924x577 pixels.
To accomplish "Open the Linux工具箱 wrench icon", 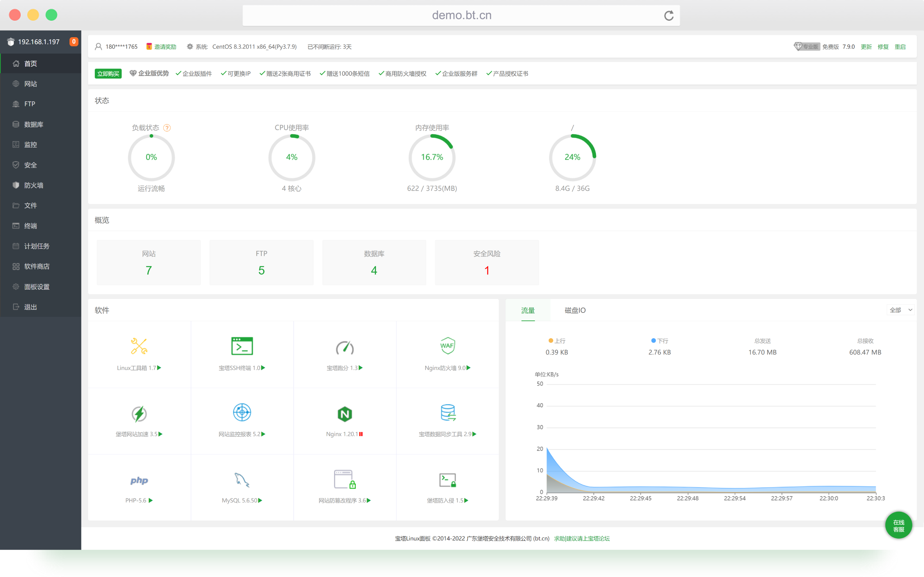I will click(x=139, y=346).
